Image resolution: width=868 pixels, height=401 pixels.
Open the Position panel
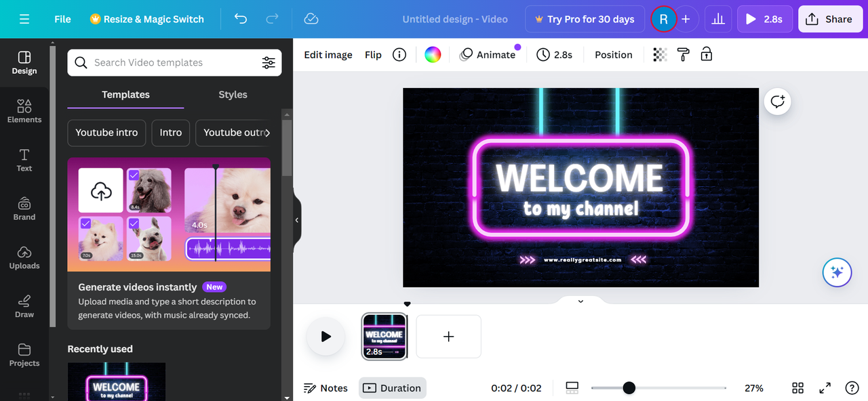click(614, 55)
